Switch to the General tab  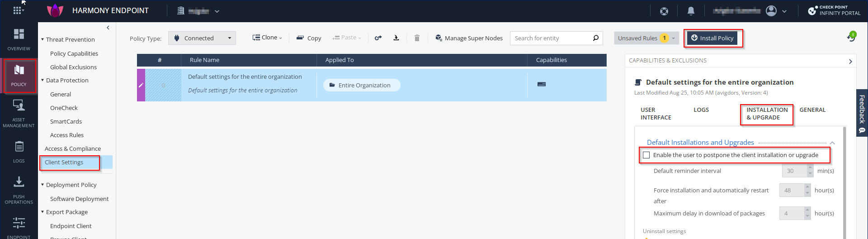[x=812, y=110]
